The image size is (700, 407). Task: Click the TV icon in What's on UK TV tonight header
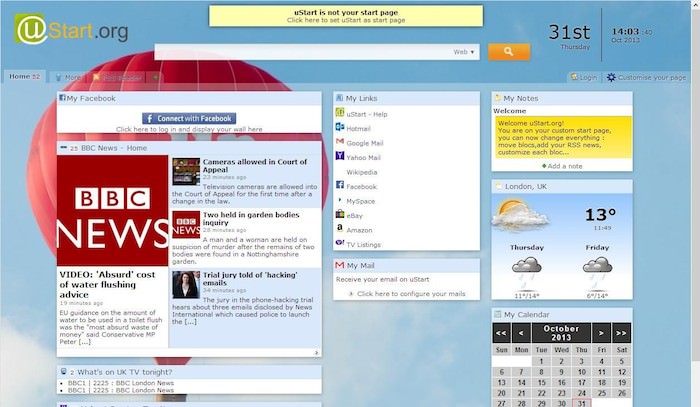[64, 371]
